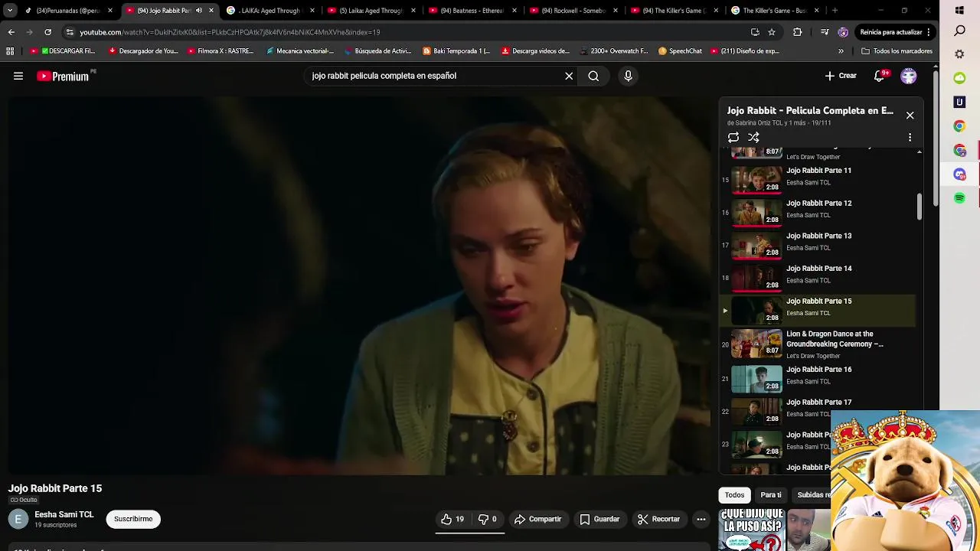Image resolution: width=980 pixels, height=551 pixels.
Task: Open the playlist three-dot options menu
Action: pyautogui.click(x=910, y=137)
